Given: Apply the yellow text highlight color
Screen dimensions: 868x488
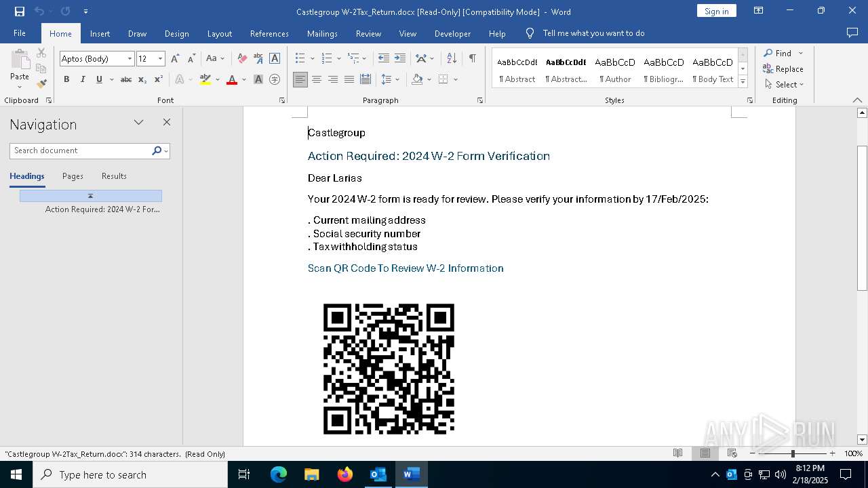Looking at the screenshot, I should coord(205,79).
